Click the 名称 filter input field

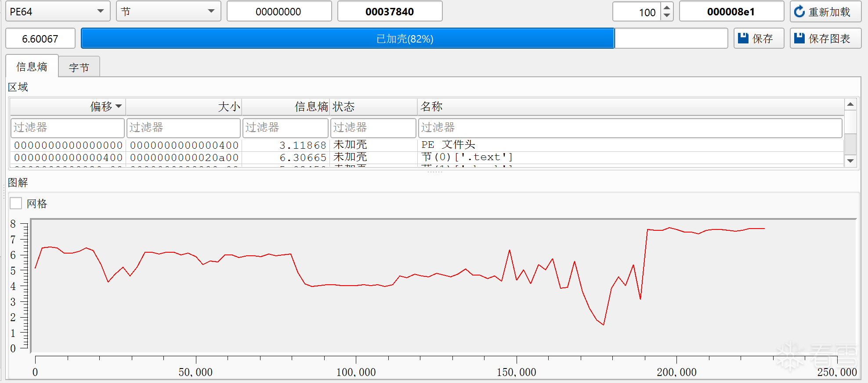(630, 128)
